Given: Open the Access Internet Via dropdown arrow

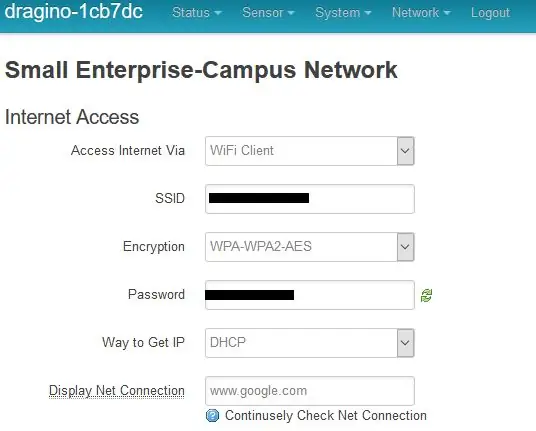Looking at the screenshot, I should pos(405,151).
